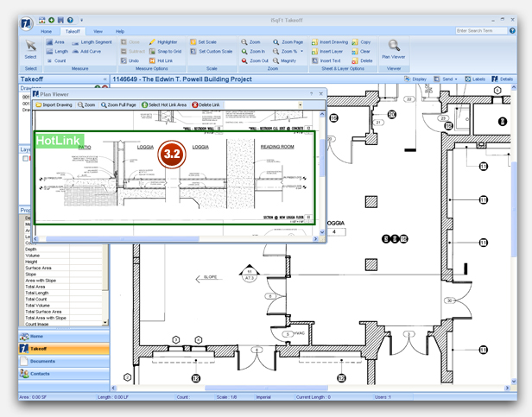Activate the Count tool
This screenshot has width=532, height=417.
[x=56, y=60]
